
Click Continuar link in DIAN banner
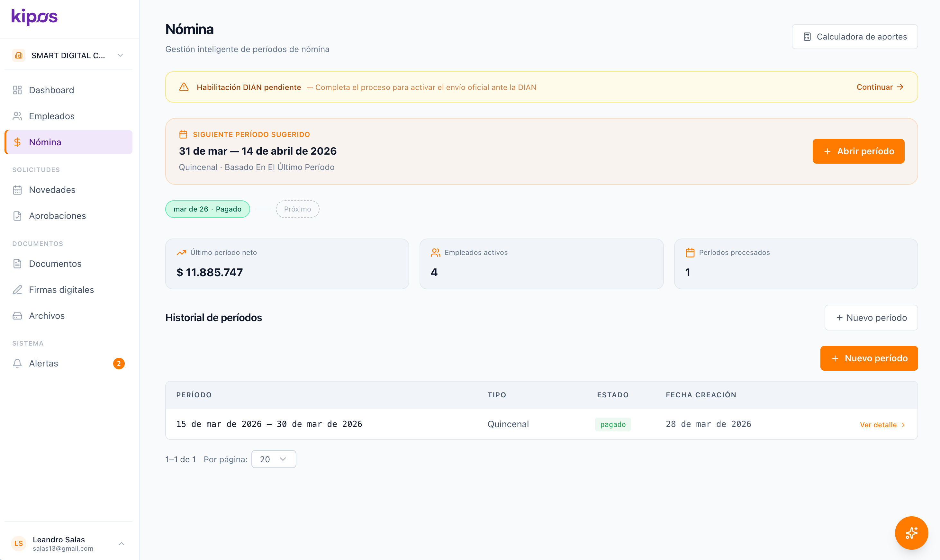[880, 87]
